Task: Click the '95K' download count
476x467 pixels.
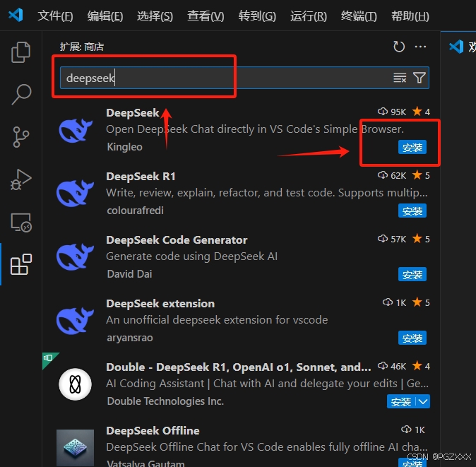Action: point(392,112)
